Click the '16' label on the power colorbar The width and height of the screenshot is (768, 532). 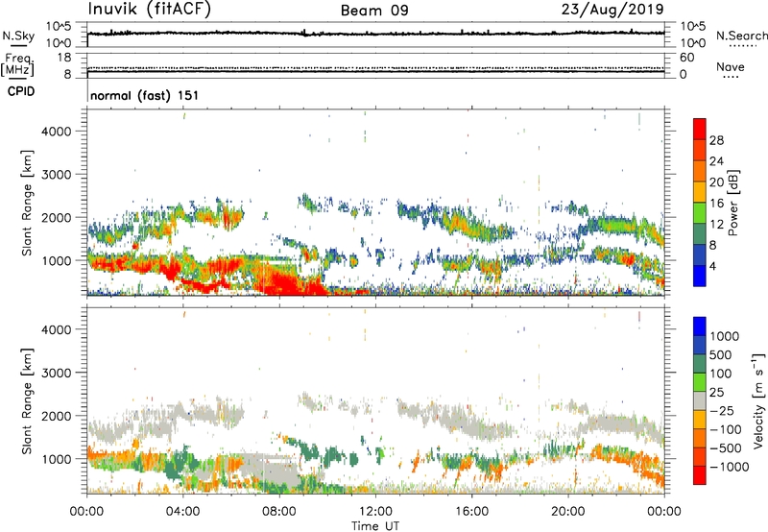(x=716, y=204)
